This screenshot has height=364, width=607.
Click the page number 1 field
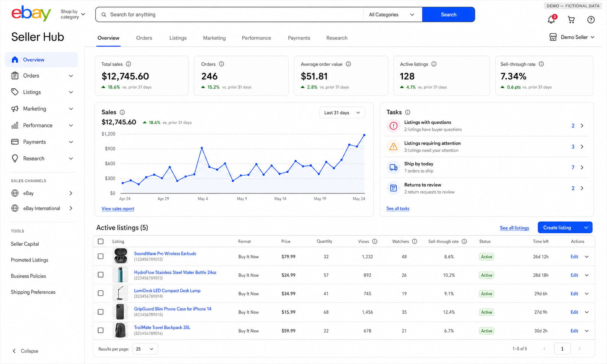562,349
